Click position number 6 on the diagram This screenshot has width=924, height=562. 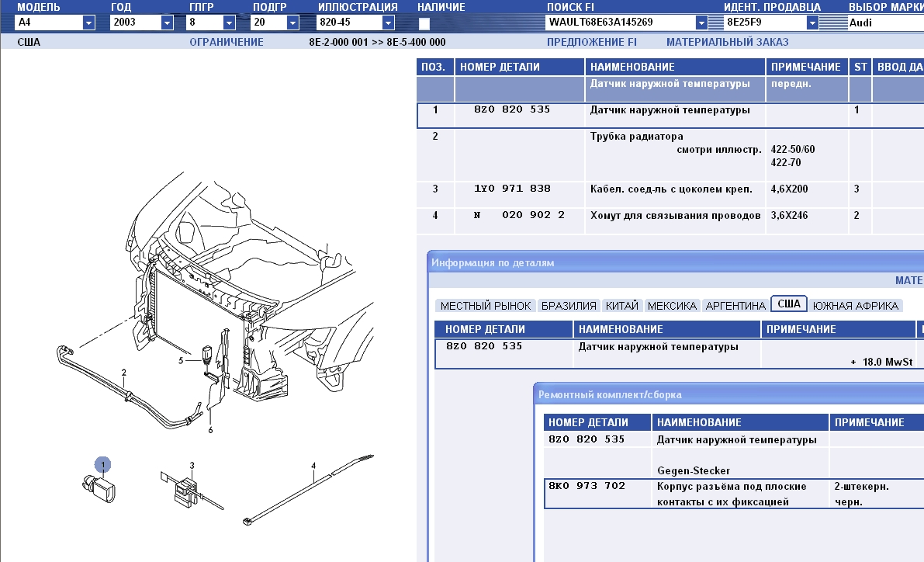click(x=210, y=430)
